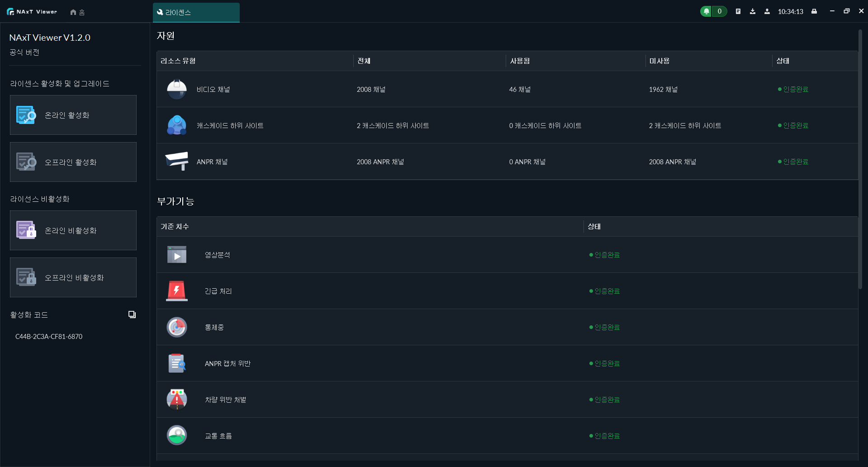Click the video channel dome camera icon

tap(176, 90)
